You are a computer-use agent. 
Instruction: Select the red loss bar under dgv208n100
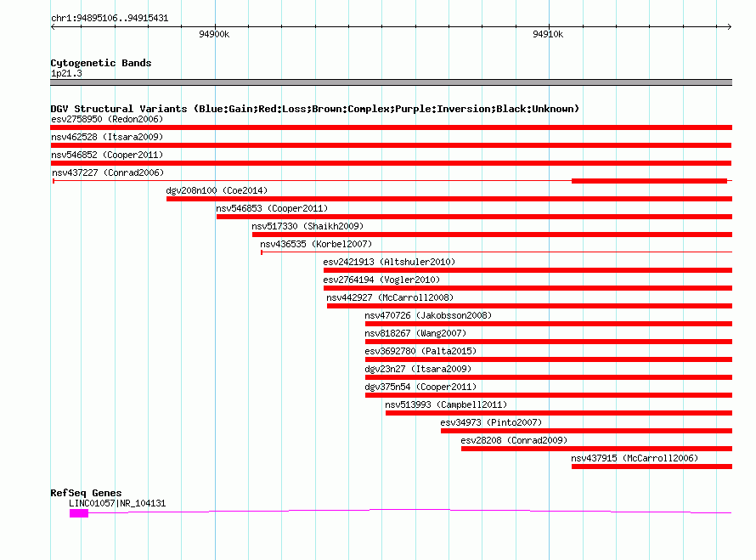(449, 199)
